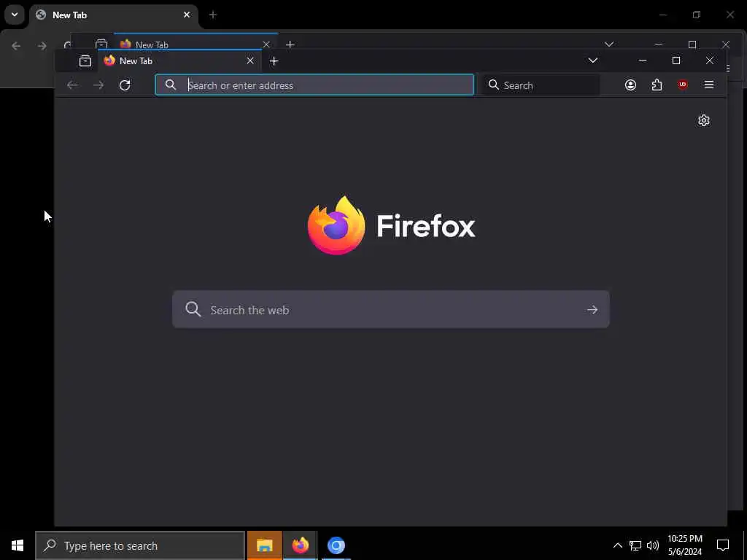Close New Tab in front Firefox window

250,61
